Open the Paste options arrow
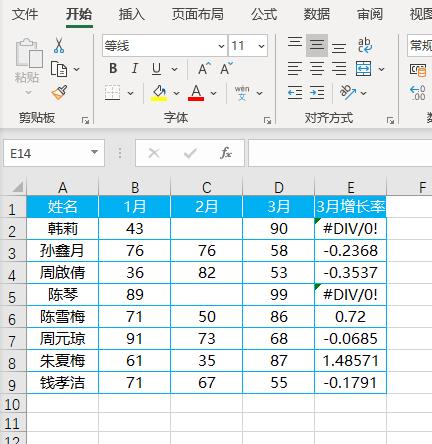 point(28,92)
